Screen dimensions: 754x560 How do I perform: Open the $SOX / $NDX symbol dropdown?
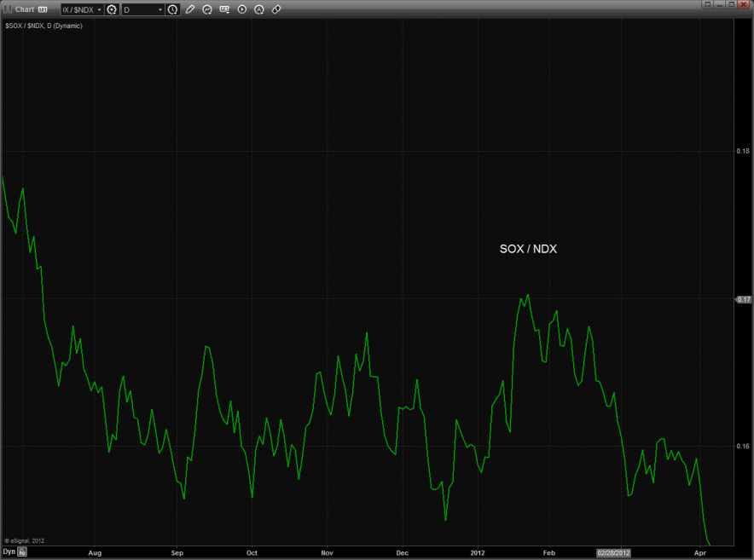81,9
